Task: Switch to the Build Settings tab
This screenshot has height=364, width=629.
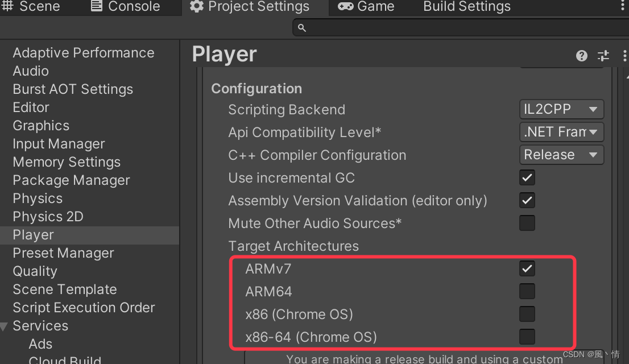Action: [x=466, y=7]
